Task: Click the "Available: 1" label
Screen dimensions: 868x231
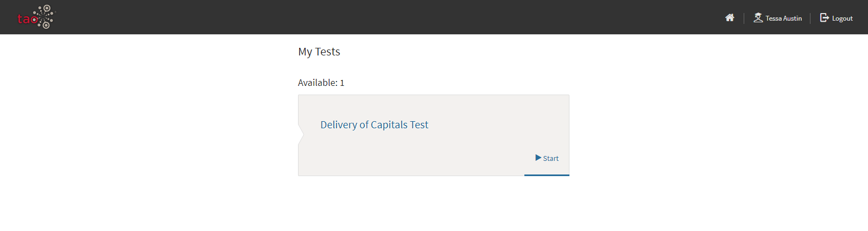Action: tap(321, 83)
